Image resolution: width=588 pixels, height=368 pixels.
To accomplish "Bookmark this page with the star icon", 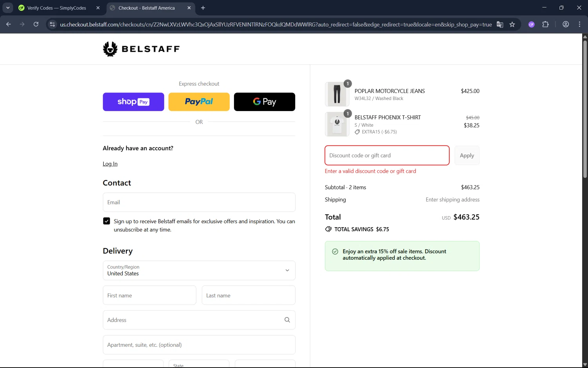I will (x=512, y=24).
